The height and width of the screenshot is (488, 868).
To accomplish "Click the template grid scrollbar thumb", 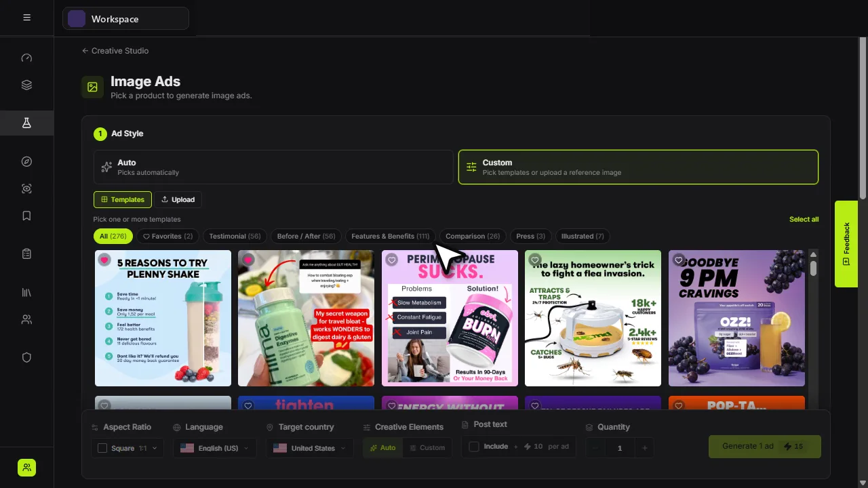I will pos(813,268).
